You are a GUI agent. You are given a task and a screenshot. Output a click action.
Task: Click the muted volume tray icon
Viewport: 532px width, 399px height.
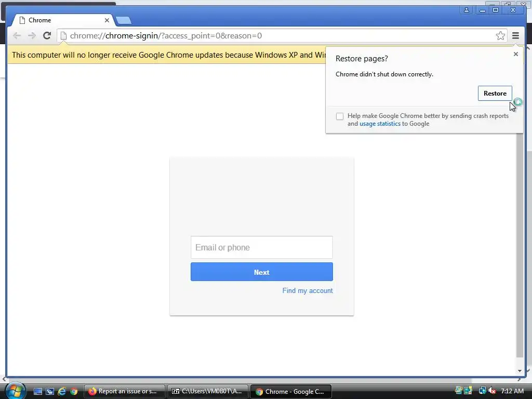[x=493, y=391]
